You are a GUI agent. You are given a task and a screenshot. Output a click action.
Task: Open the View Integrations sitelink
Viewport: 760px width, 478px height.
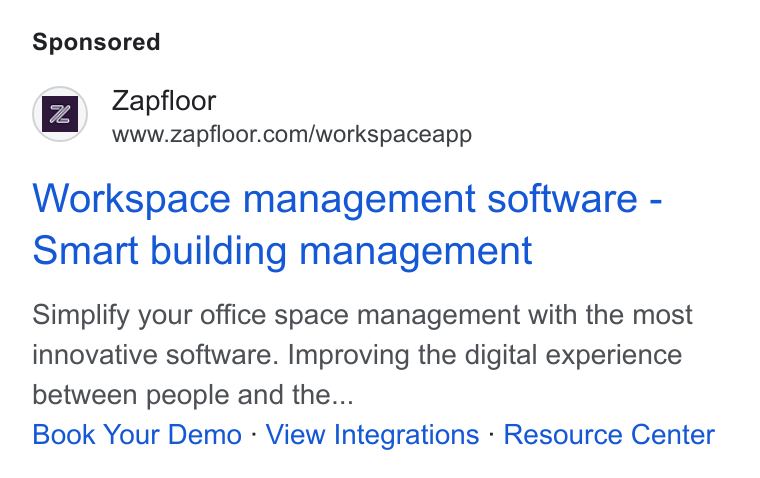[x=372, y=434]
